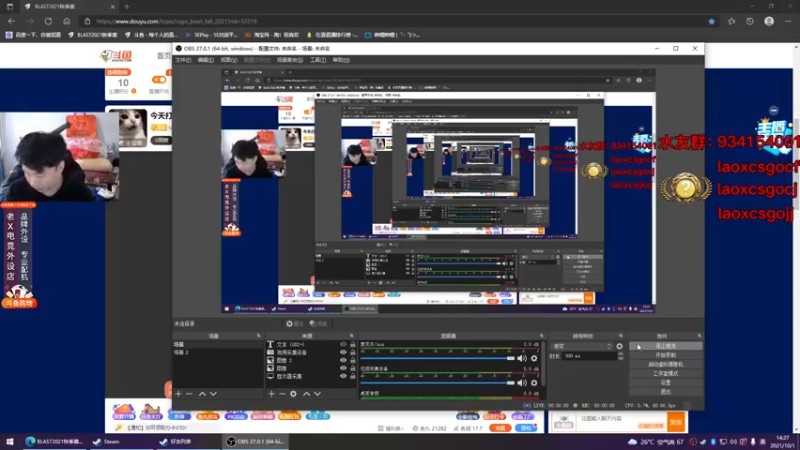Toggle visibility of Text (GDI+) source
800x450 pixels.
tap(343, 344)
